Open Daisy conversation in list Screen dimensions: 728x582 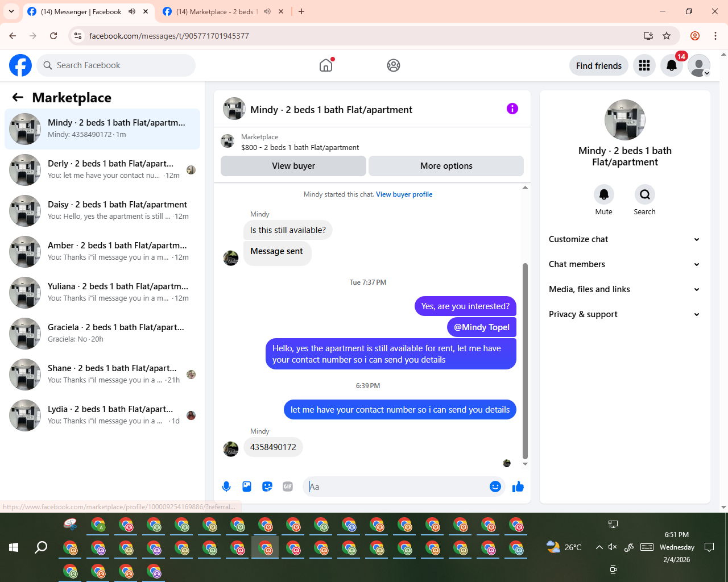(102, 211)
